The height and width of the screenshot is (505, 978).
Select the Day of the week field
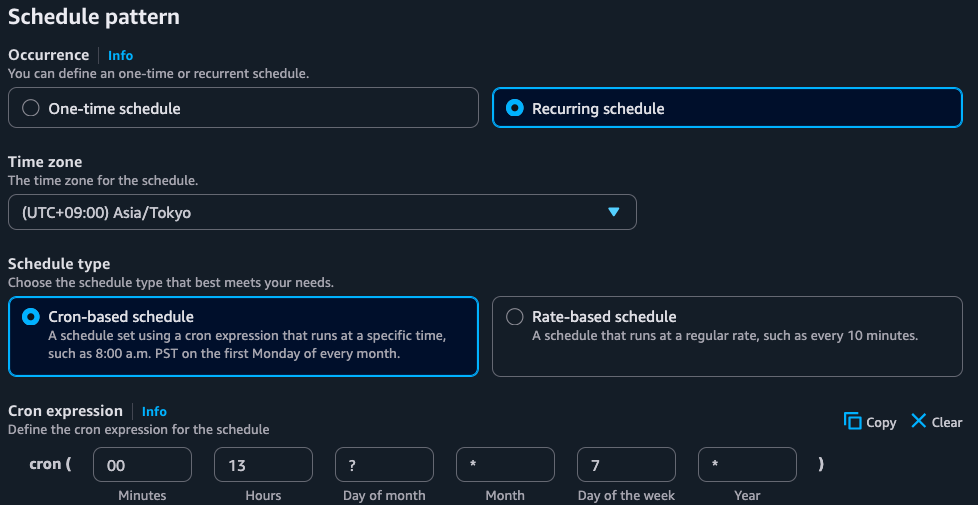click(x=626, y=465)
